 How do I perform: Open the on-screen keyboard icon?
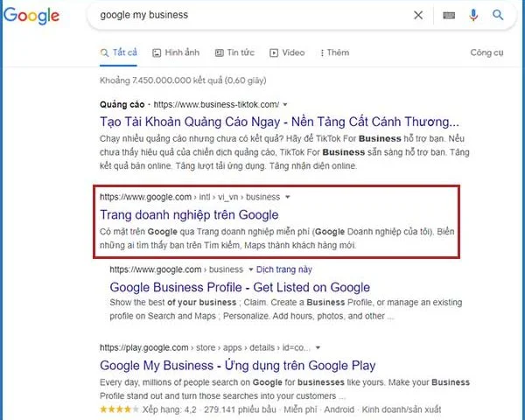(x=449, y=15)
